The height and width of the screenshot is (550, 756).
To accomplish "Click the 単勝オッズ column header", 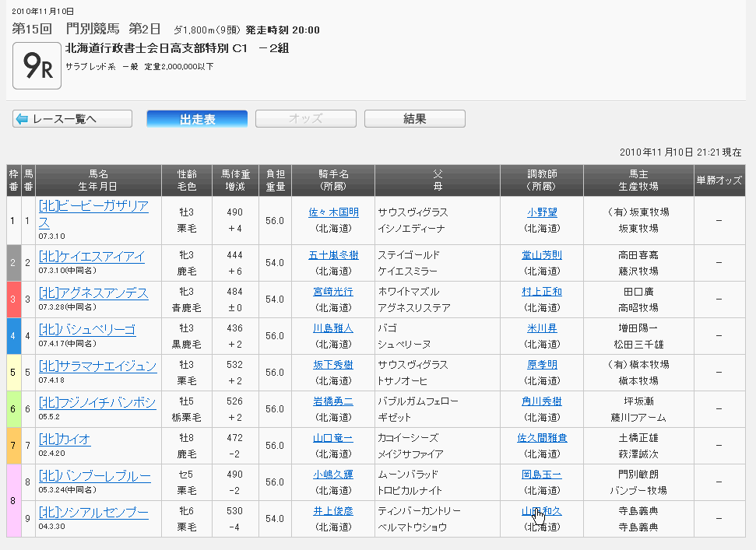I will (719, 180).
